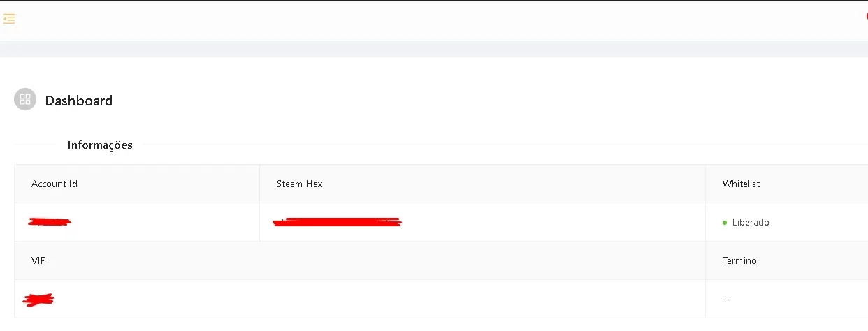Screen dimensions: 868x331
Task: Click the red icon at the top-right edge
Action: pos(867,16)
